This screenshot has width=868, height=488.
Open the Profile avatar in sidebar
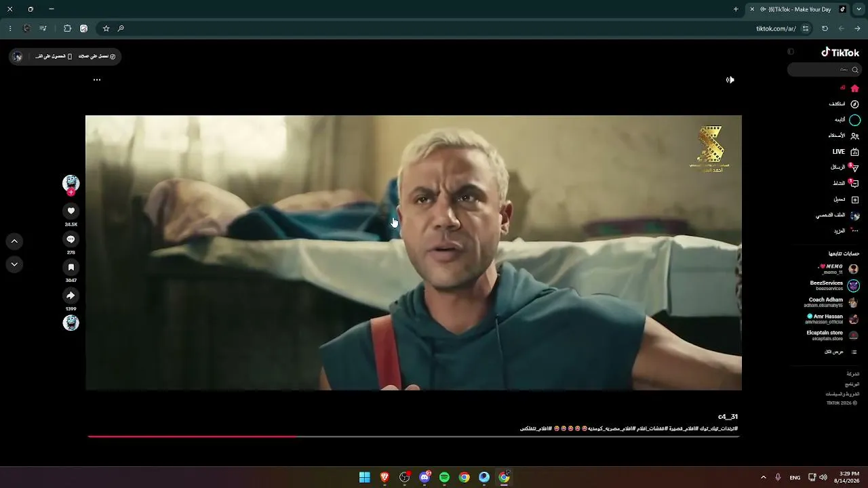click(x=854, y=216)
